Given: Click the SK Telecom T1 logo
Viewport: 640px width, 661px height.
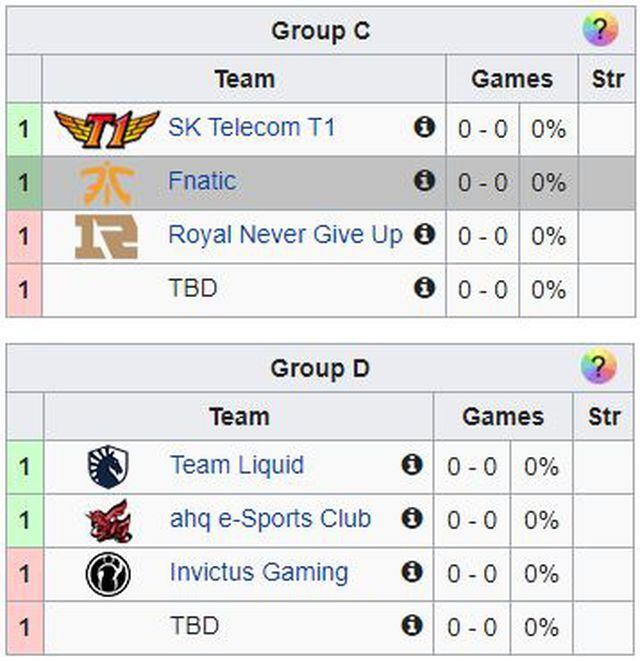Looking at the screenshot, I should tap(106, 128).
